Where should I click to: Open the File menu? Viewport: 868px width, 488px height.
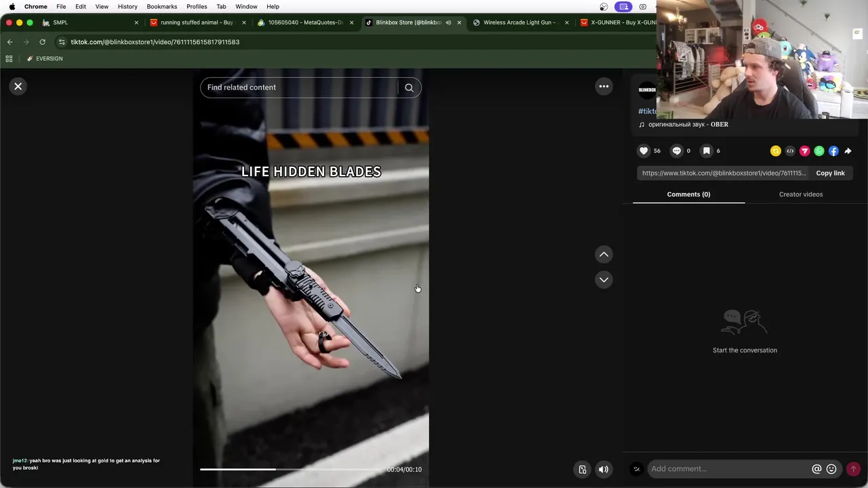coord(61,7)
